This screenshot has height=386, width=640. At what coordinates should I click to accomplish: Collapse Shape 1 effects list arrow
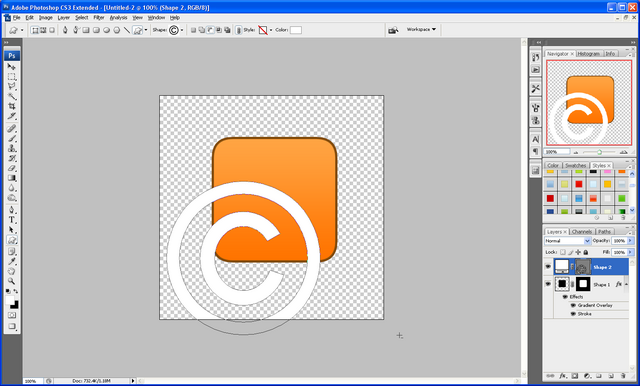pyautogui.click(x=627, y=284)
